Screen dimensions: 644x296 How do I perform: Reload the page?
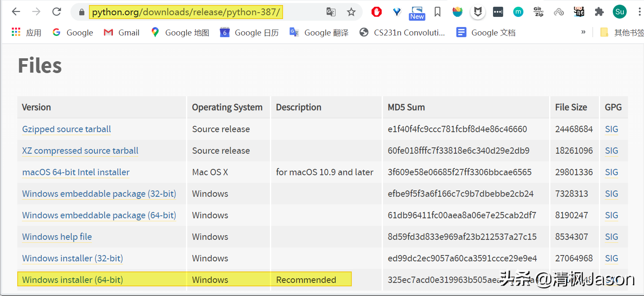click(x=57, y=12)
